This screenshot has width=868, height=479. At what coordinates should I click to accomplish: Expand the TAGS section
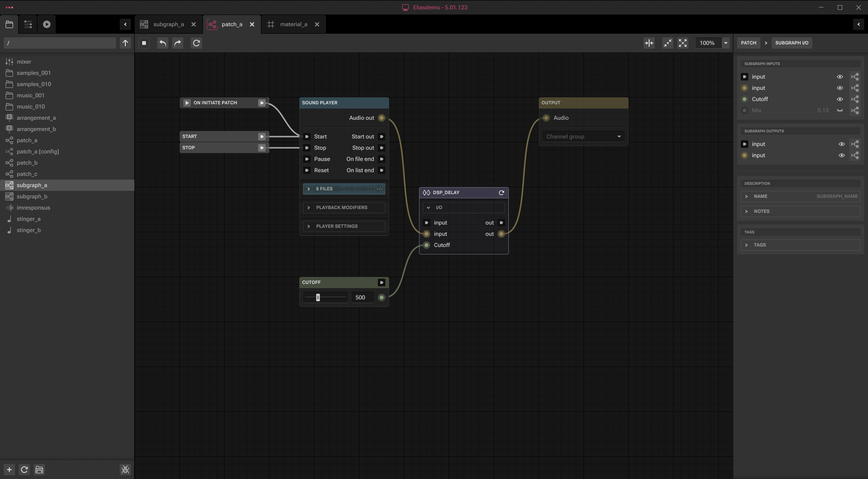pos(801,245)
